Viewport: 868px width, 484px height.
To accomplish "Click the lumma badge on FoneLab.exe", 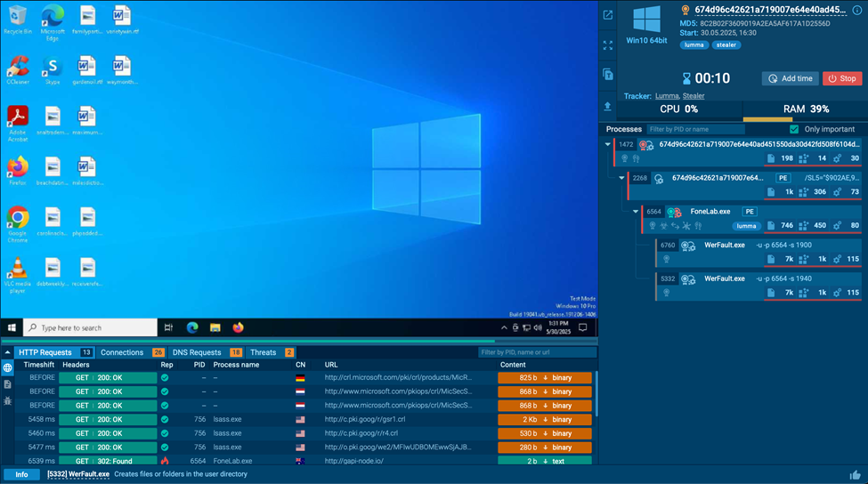I will coord(746,226).
